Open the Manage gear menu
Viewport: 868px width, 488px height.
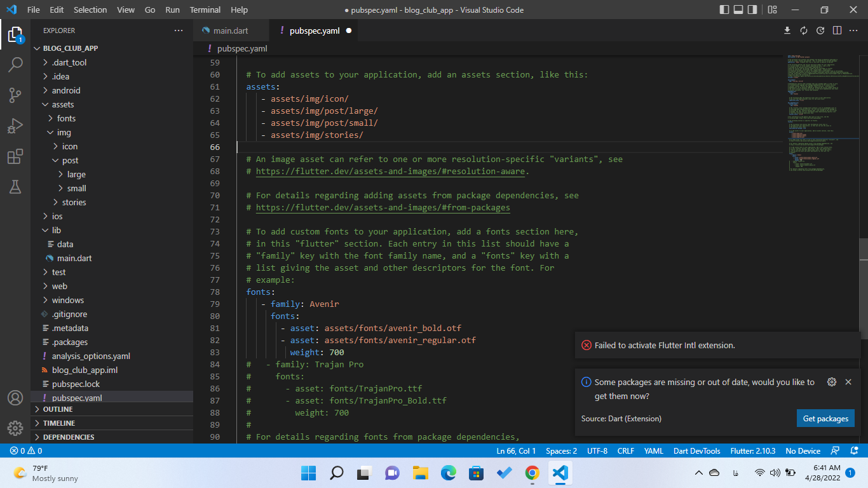[15, 428]
